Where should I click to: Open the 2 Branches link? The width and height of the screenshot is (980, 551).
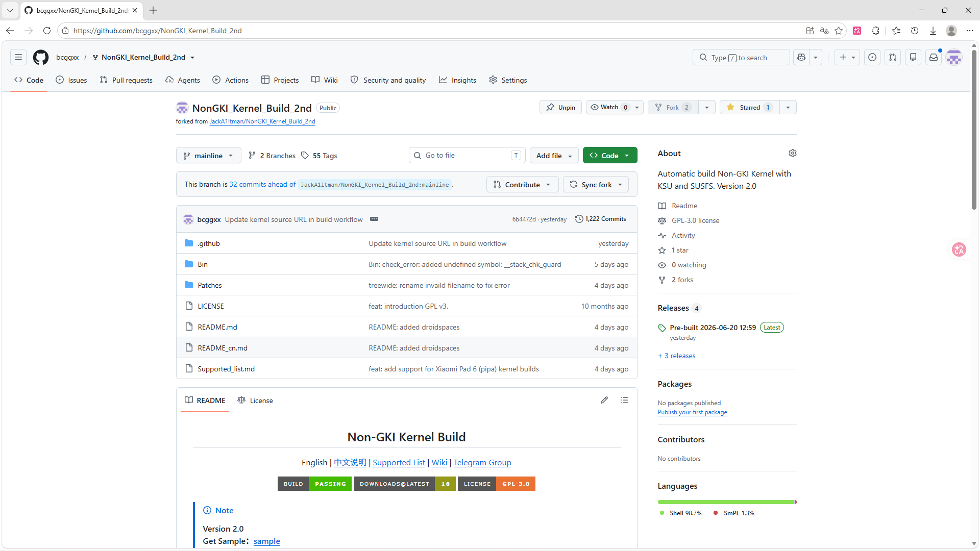[272, 156]
